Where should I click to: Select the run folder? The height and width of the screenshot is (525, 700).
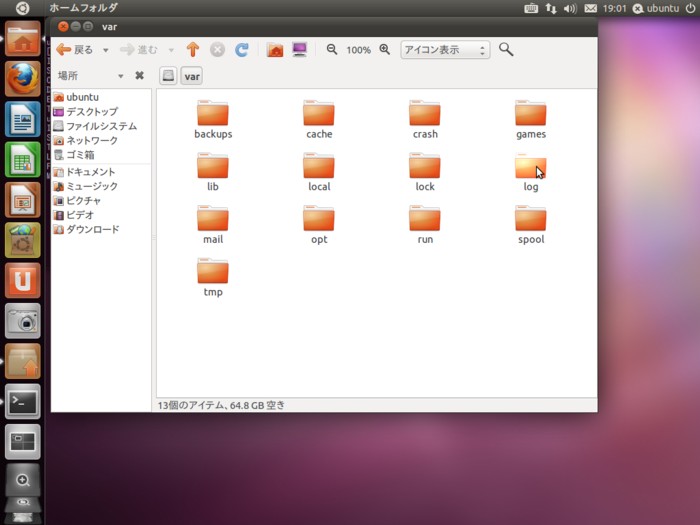click(x=425, y=224)
